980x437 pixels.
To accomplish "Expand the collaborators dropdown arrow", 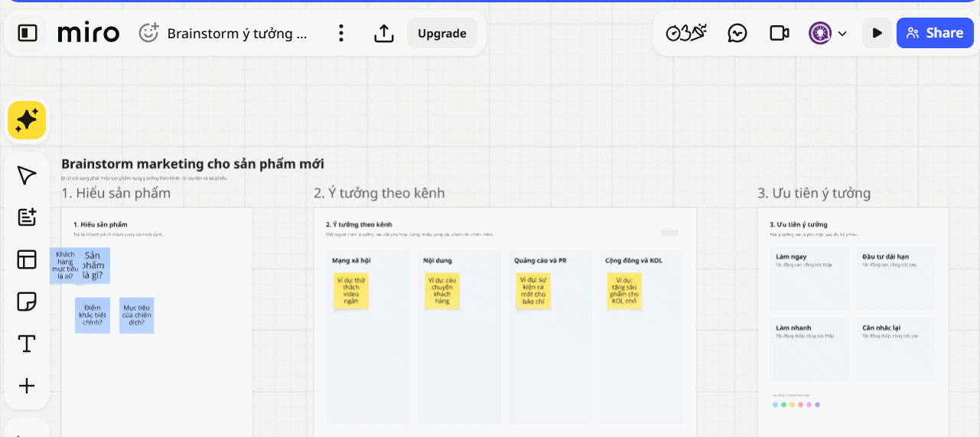I will (842, 34).
